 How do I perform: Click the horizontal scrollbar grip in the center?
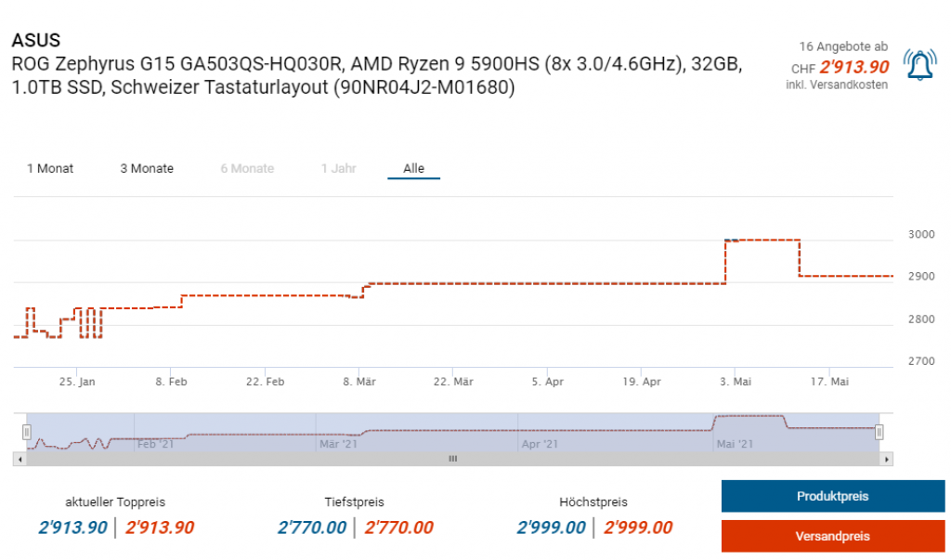[453, 459]
